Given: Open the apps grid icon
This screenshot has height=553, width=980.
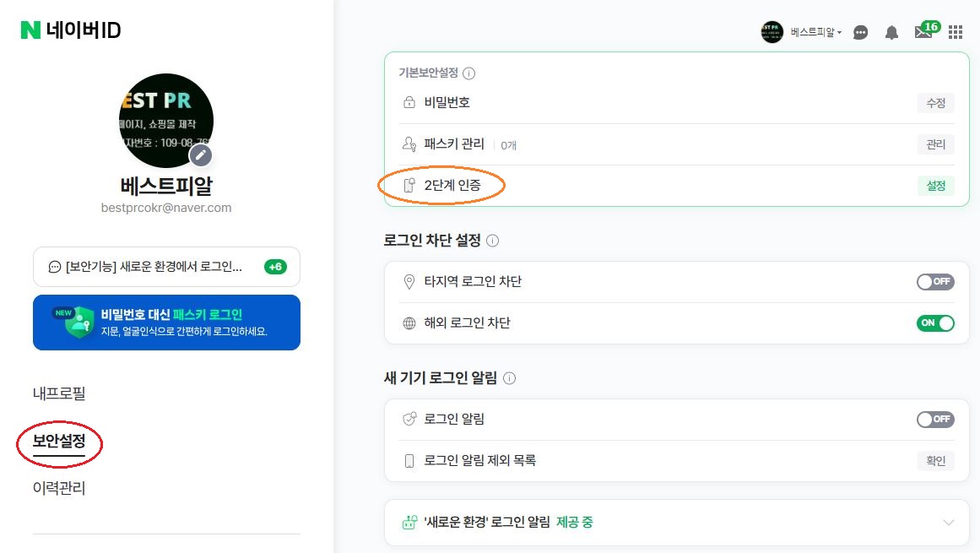Looking at the screenshot, I should [x=956, y=32].
